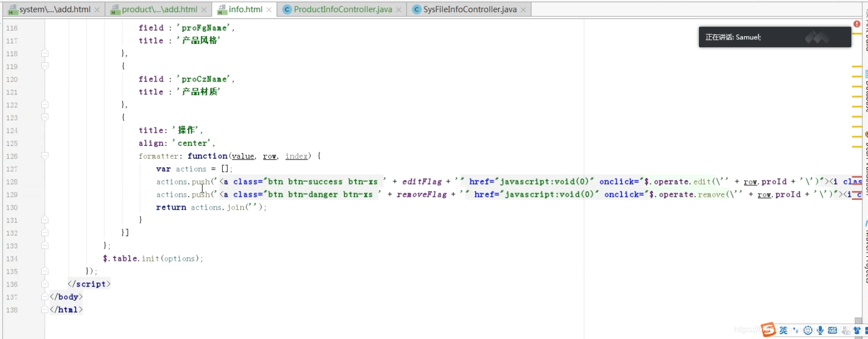Collapse the closing html tag fold at line 138
The image size is (868, 339).
tap(45, 309)
